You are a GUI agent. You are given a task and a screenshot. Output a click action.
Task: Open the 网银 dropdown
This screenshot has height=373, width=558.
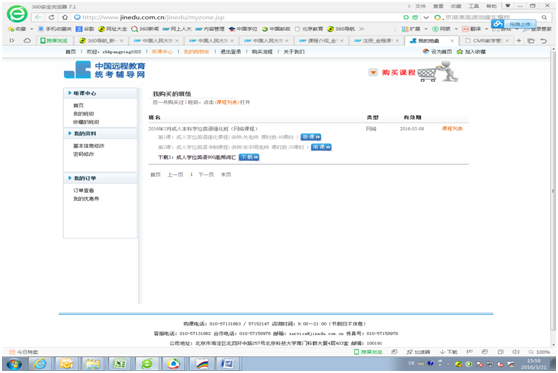coord(445,29)
